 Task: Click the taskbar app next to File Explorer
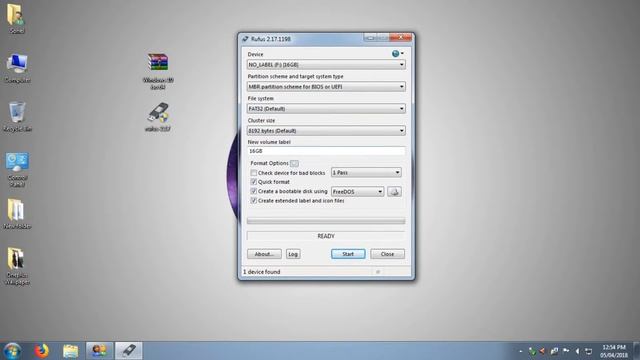(x=99, y=351)
